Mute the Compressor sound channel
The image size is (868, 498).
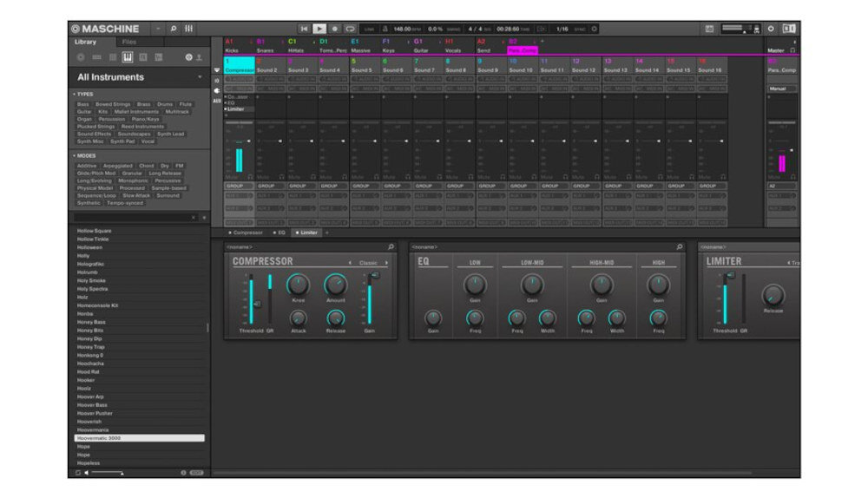click(232, 177)
